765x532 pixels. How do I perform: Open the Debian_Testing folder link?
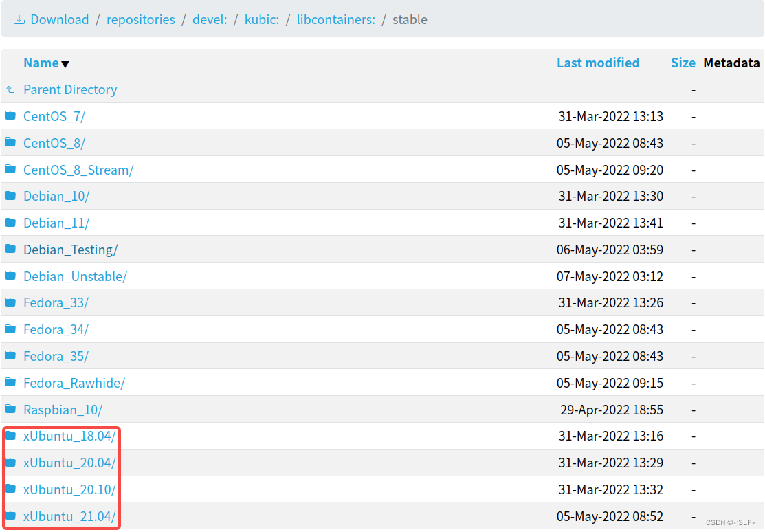(71, 250)
